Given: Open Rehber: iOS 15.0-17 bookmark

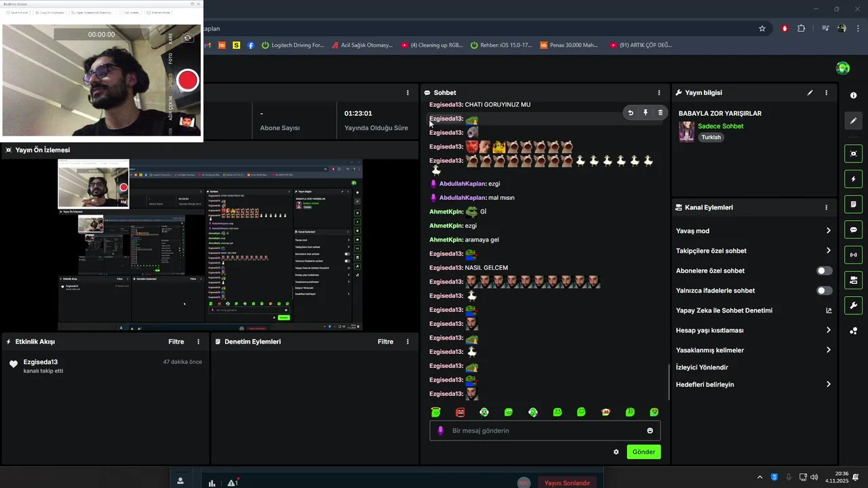Looking at the screenshot, I should [500, 45].
